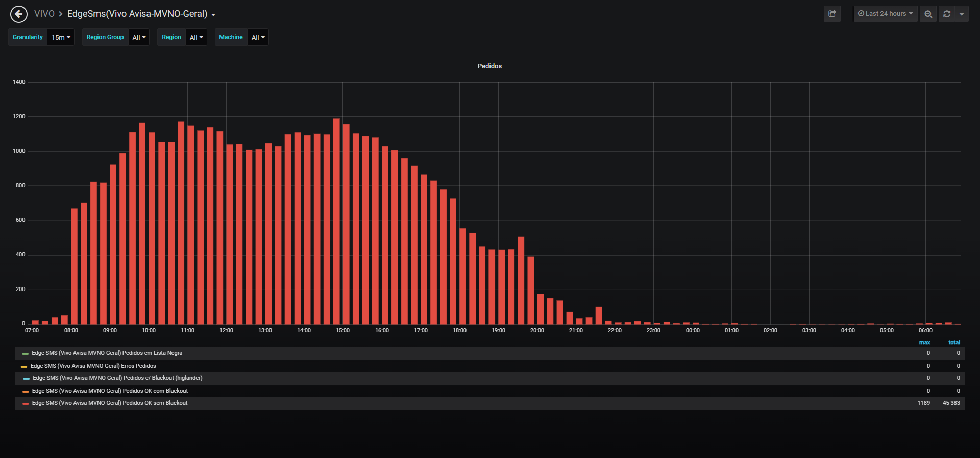Open the Pedidos panel title menu
This screenshot has height=458, width=980.
[489, 66]
